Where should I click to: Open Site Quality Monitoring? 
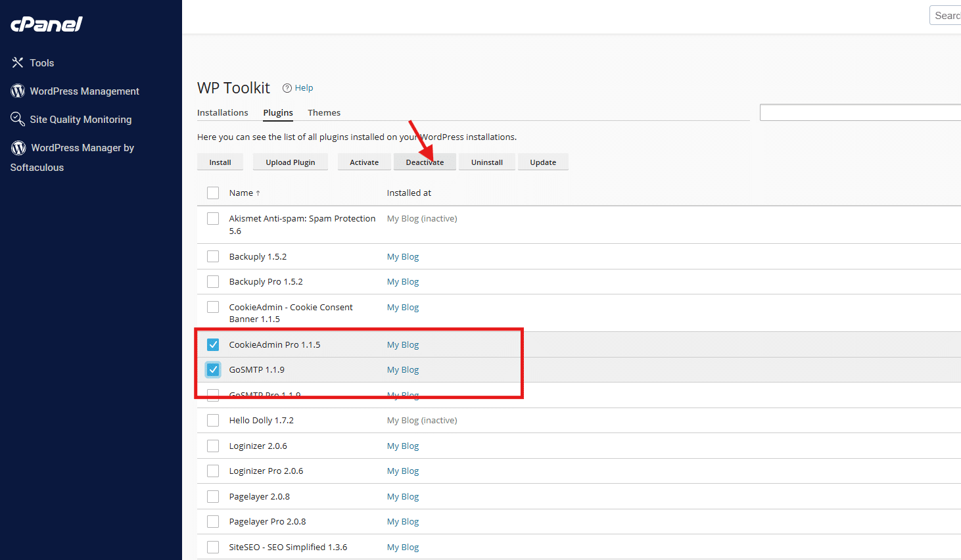81,119
